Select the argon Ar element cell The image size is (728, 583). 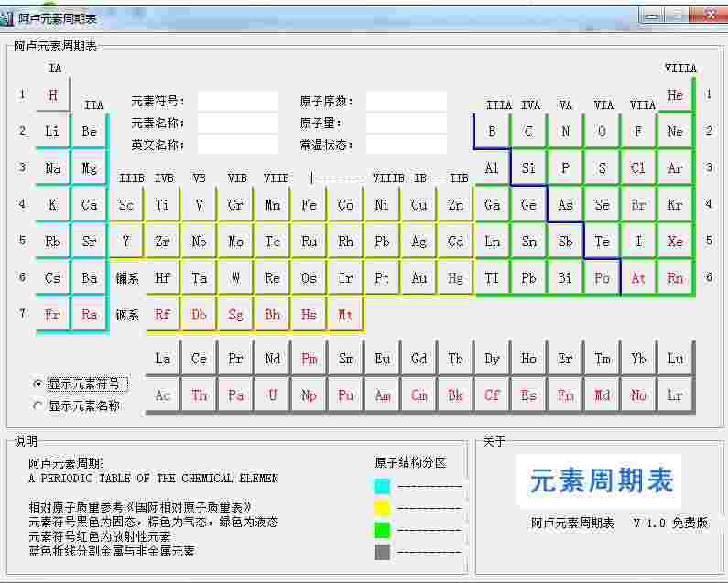click(676, 168)
